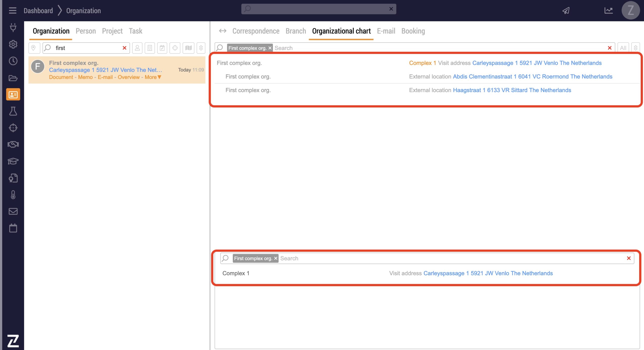Open the Haagstraat 1 Sittard address link
The height and width of the screenshot is (350, 644).
512,90
